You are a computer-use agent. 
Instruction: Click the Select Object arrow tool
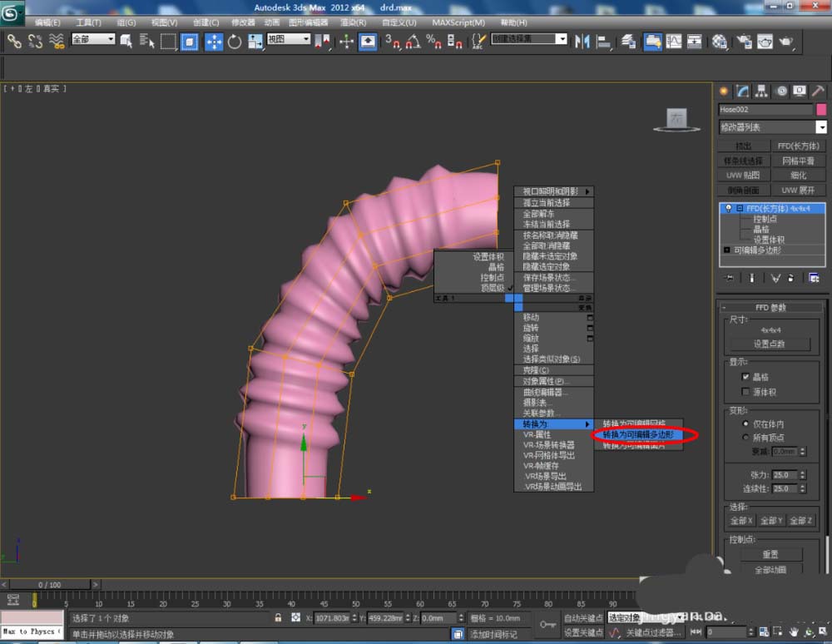pos(126,41)
